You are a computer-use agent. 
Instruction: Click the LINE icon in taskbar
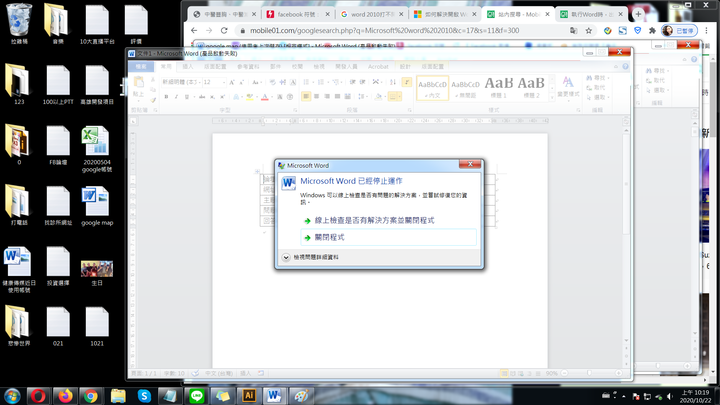click(x=197, y=396)
